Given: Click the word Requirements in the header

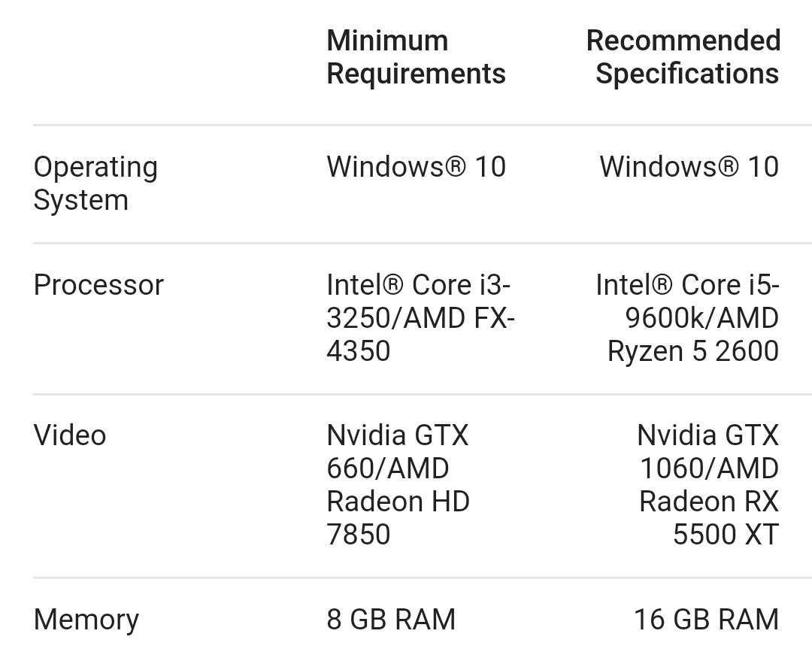Looking at the screenshot, I should click(x=417, y=74).
